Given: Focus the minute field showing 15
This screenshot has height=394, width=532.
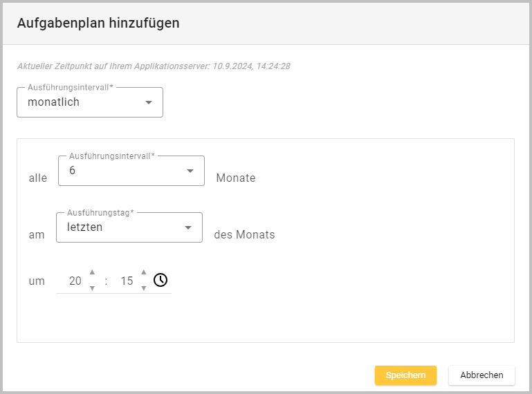Looking at the screenshot, I should (x=127, y=281).
